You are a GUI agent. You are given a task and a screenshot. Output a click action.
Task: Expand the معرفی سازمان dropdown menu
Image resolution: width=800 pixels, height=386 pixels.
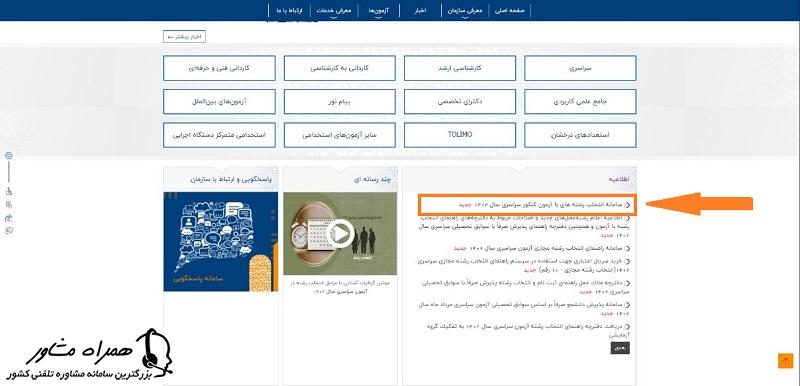point(464,11)
